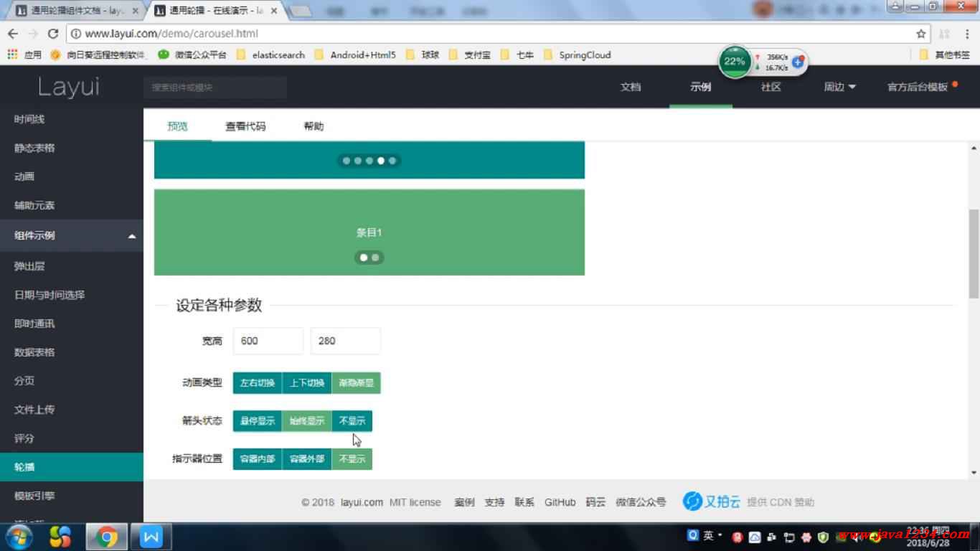Open the 七牛 bookmark folder
Viewport: 980px width, 551px height.
tap(517, 55)
